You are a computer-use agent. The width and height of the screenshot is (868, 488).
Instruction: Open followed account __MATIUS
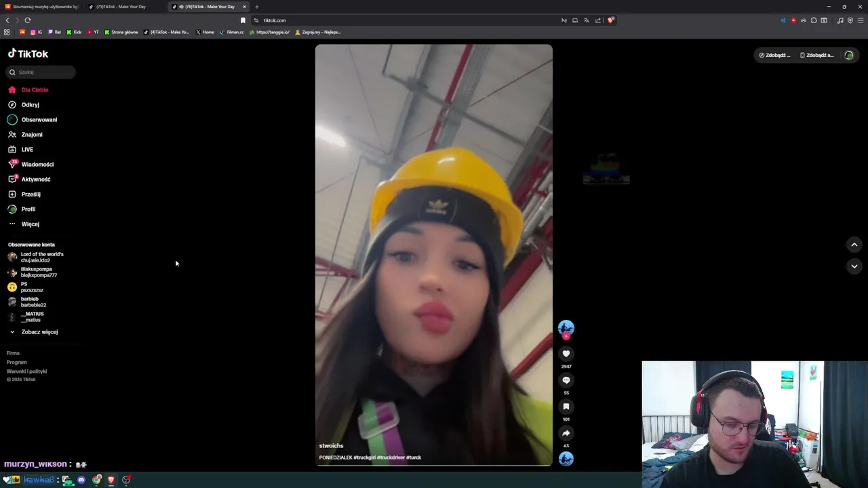click(x=26, y=317)
